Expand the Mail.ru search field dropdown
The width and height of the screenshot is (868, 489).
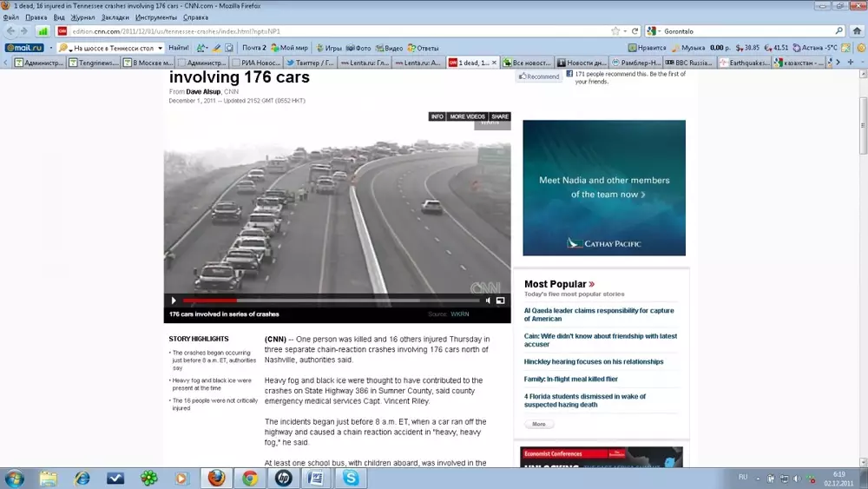[x=160, y=48]
